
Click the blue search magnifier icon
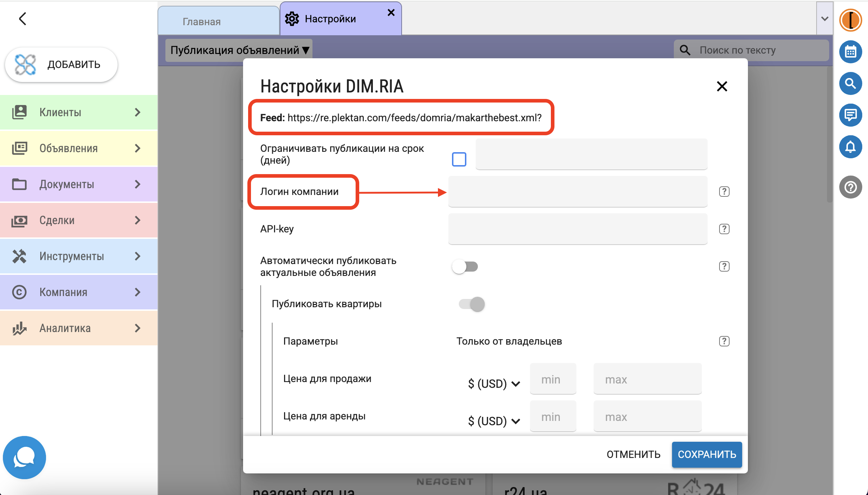coord(850,83)
